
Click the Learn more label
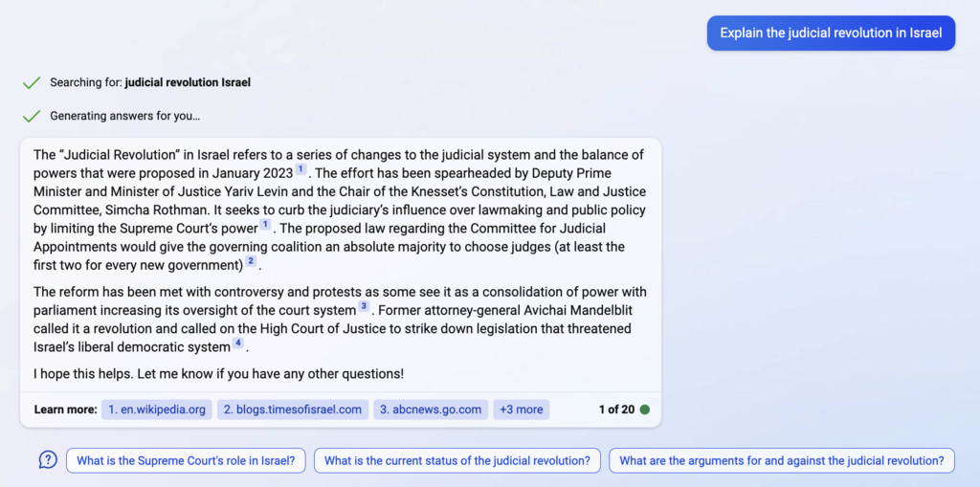click(65, 410)
